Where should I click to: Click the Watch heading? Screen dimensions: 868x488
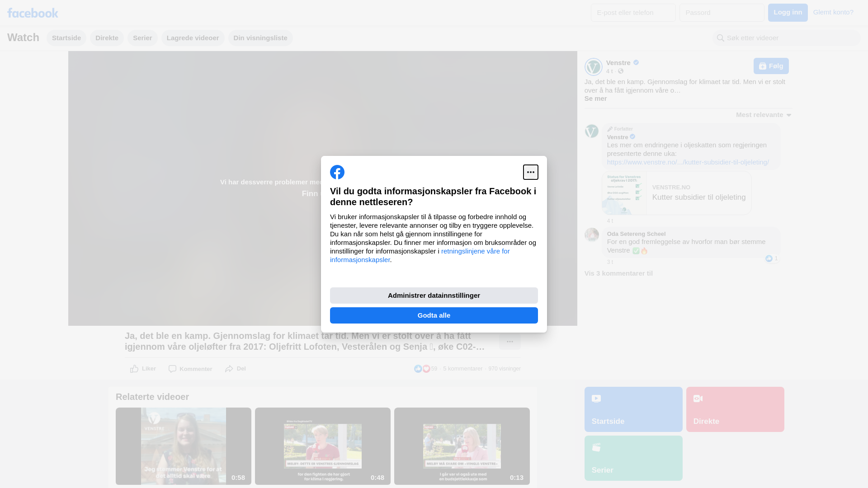(23, 38)
